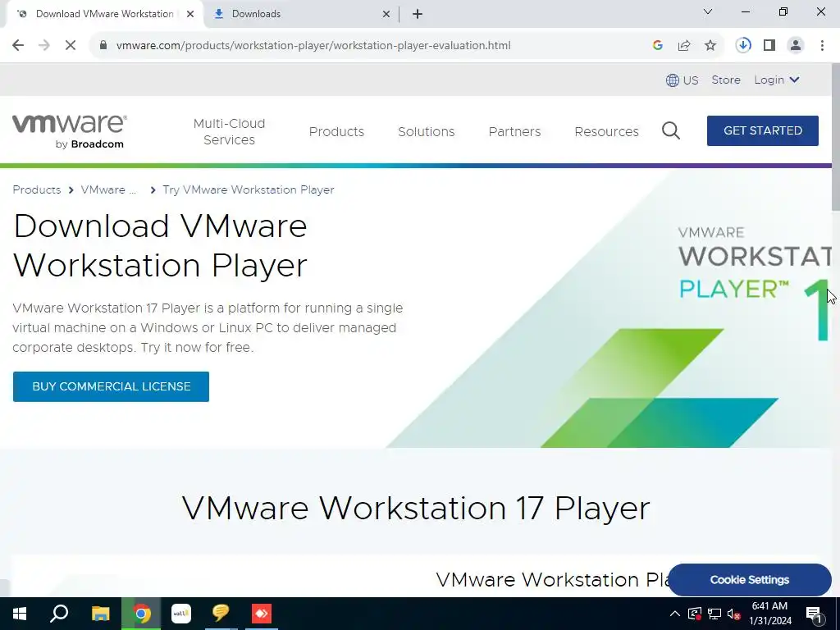Click the page vertical scrollbar thumb
Image resolution: width=840 pixels, height=630 pixels.
pos(835,137)
